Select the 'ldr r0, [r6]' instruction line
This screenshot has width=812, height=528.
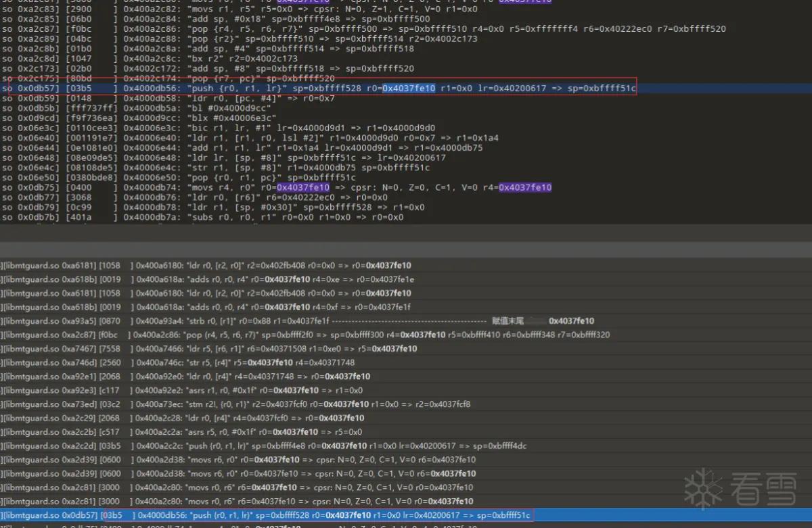click(x=195, y=197)
